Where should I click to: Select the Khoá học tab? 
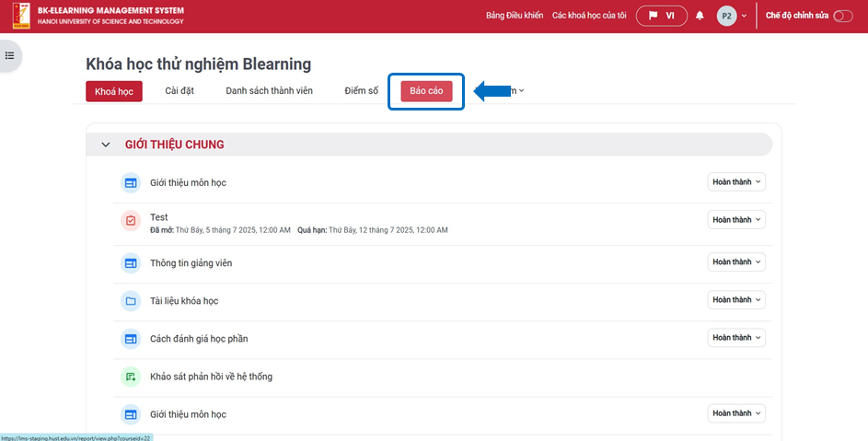click(114, 91)
